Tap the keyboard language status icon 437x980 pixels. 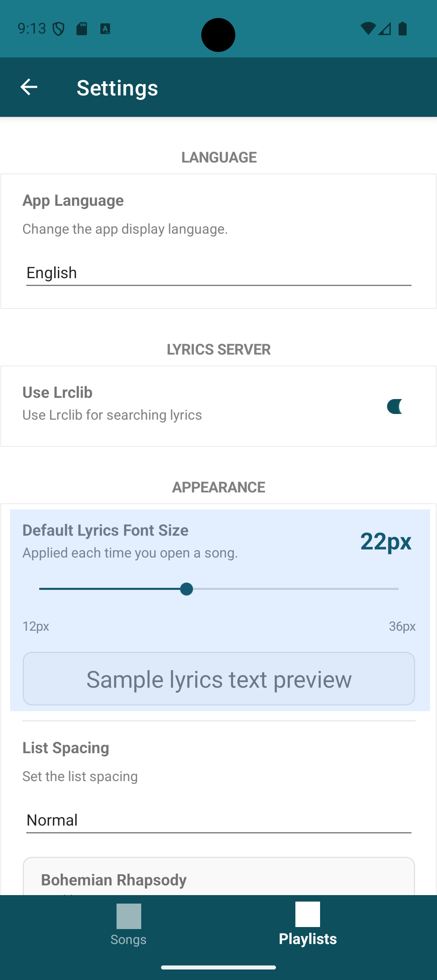105,29
